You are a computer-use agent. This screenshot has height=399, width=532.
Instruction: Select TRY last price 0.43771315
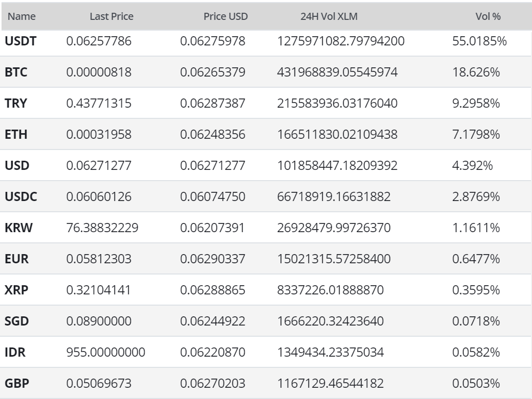pos(99,104)
